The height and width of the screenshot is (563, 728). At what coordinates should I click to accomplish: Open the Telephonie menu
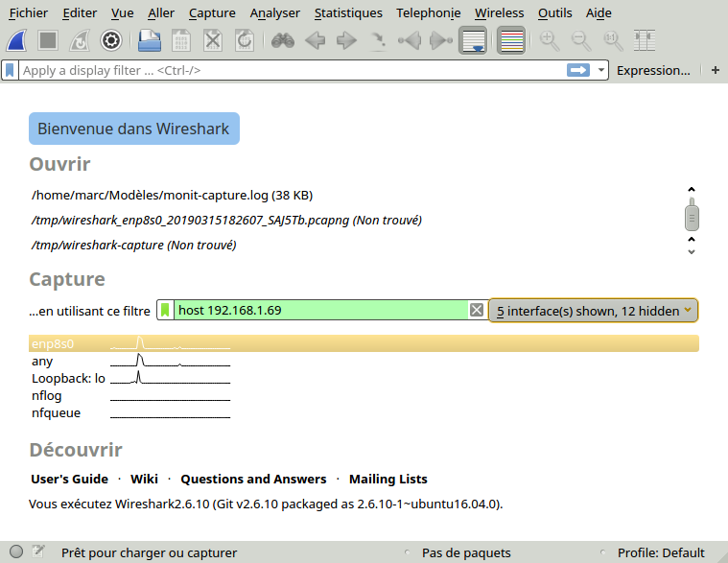pyautogui.click(x=429, y=13)
